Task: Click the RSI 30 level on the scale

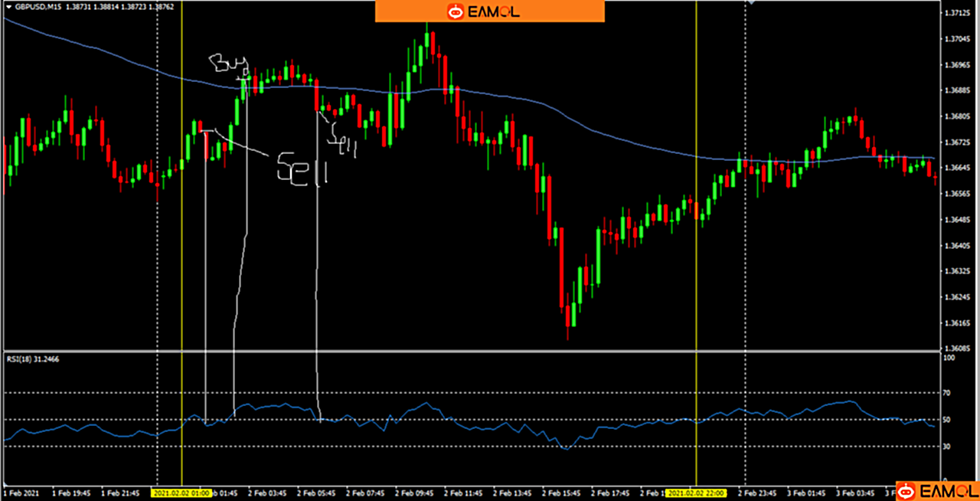Action: point(949,447)
